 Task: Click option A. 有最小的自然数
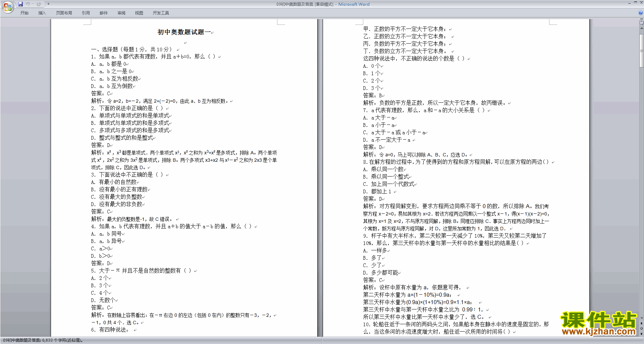coord(114,182)
